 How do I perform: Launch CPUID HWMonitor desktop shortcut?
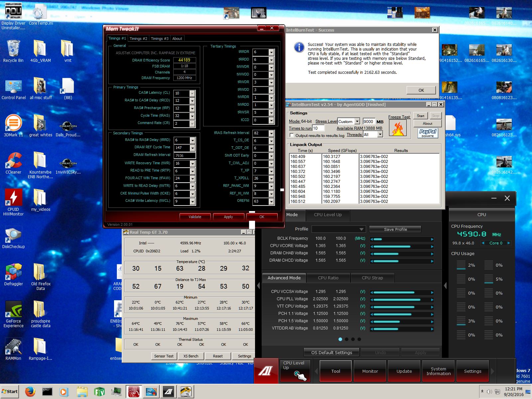point(13,202)
